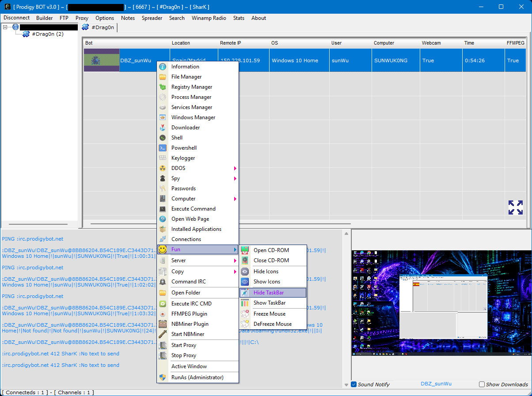Select Hide TaskBar in Fun submenu
The image size is (532, 396).
click(x=273, y=293)
